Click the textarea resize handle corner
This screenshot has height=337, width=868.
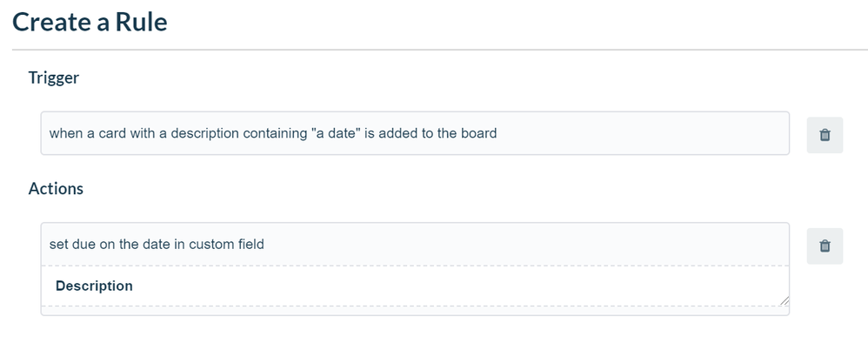click(x=784, y=300)
